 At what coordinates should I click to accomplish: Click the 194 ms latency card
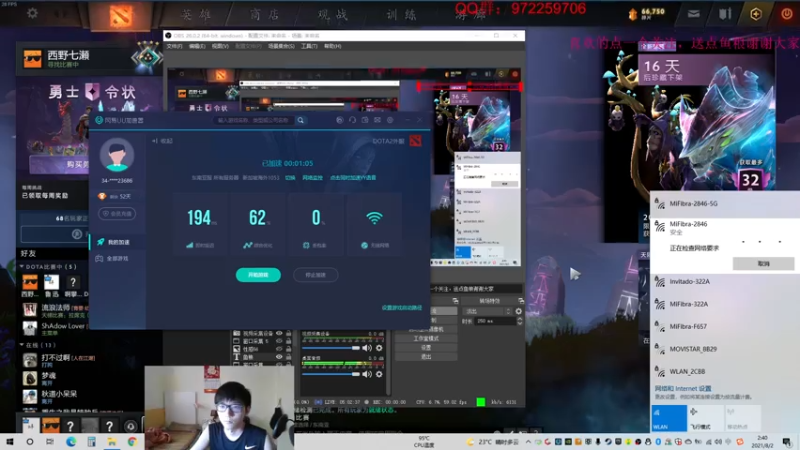(x=201, y=225)
